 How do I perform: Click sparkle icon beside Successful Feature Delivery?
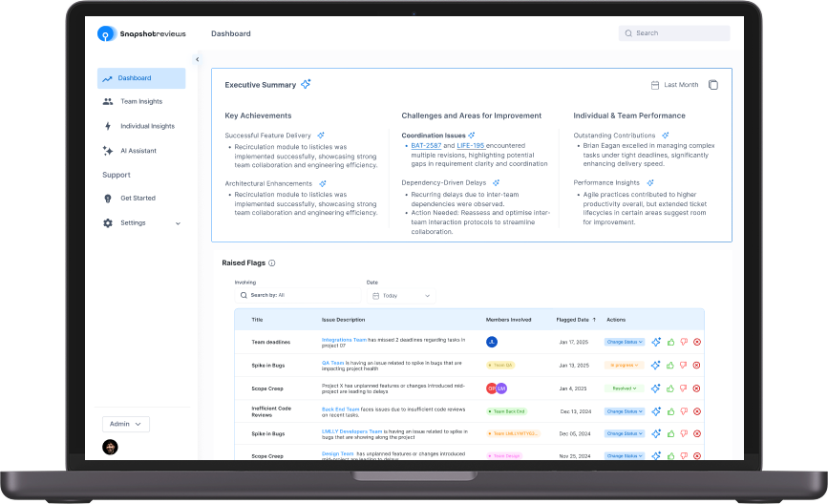coord(321,136)
